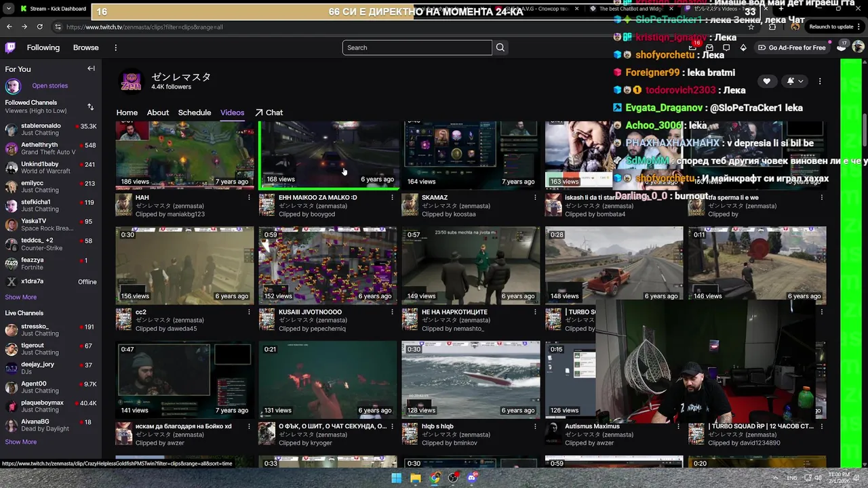Open the Agent00 live channel
868x488 pixels.
(x=51, y=387)
